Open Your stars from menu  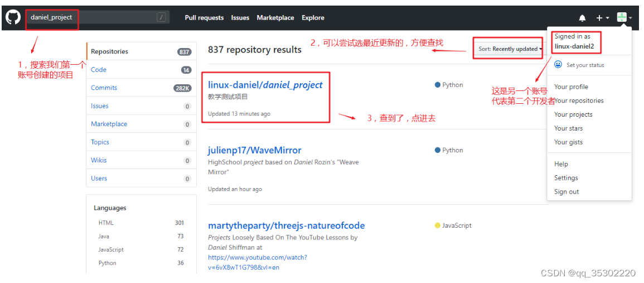pyautogui.click(x=568, y=128)
